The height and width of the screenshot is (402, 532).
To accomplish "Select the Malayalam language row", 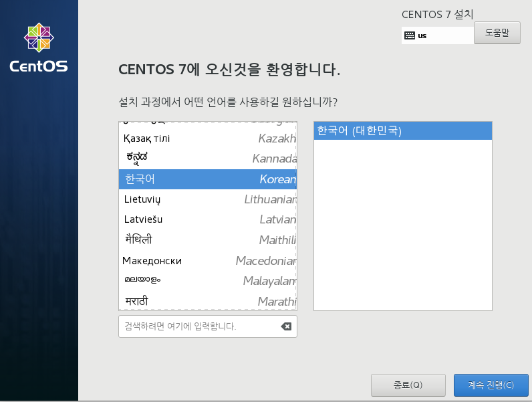I will coord(208,281).
